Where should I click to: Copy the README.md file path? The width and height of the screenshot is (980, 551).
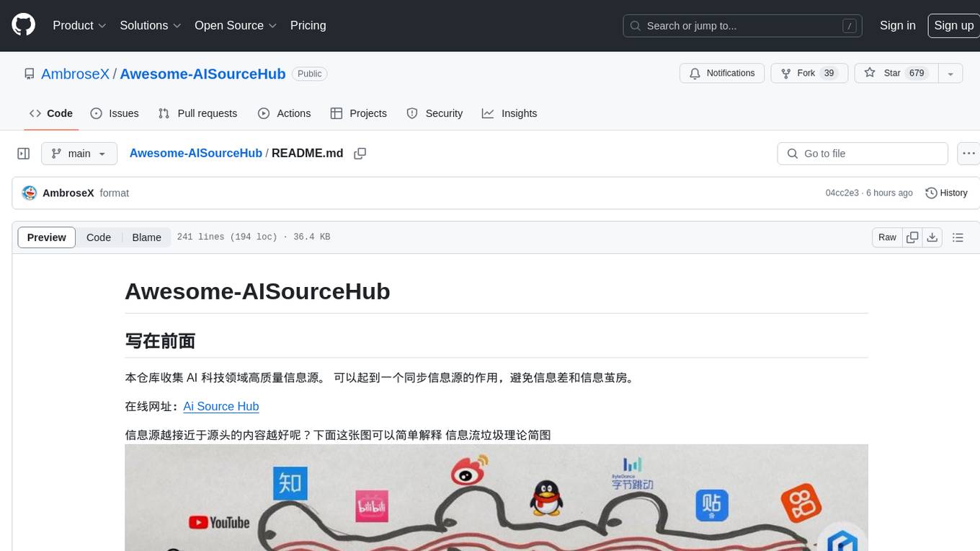(x=360, y=154)
